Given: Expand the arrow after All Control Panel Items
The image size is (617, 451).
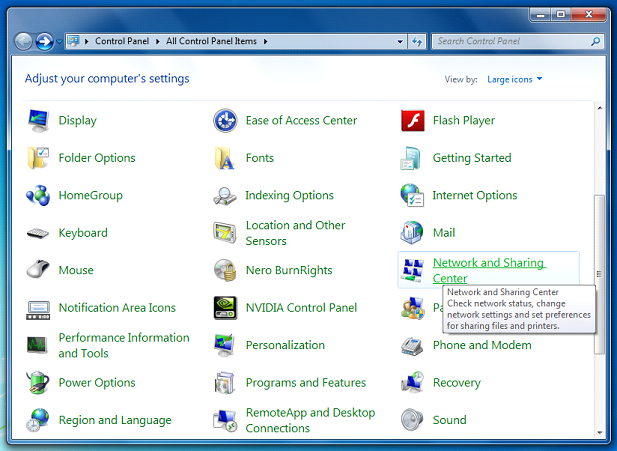Looking at the screenshot, I should pyautogui.click(x=266, y=41).
